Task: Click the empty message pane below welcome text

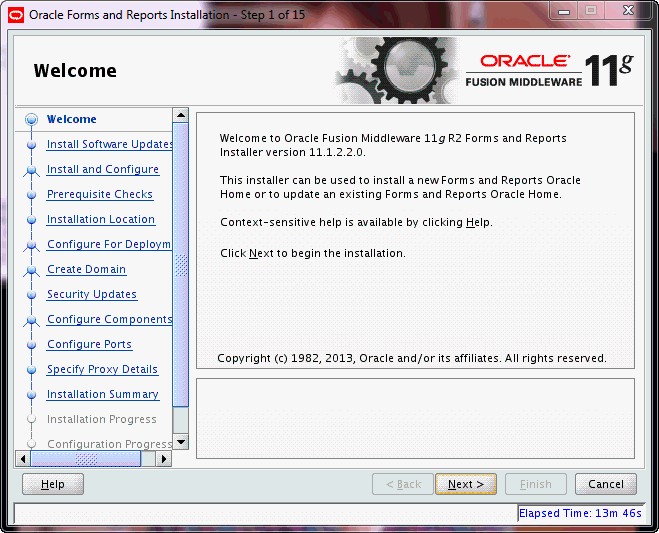Action: [x=415, y=418]
